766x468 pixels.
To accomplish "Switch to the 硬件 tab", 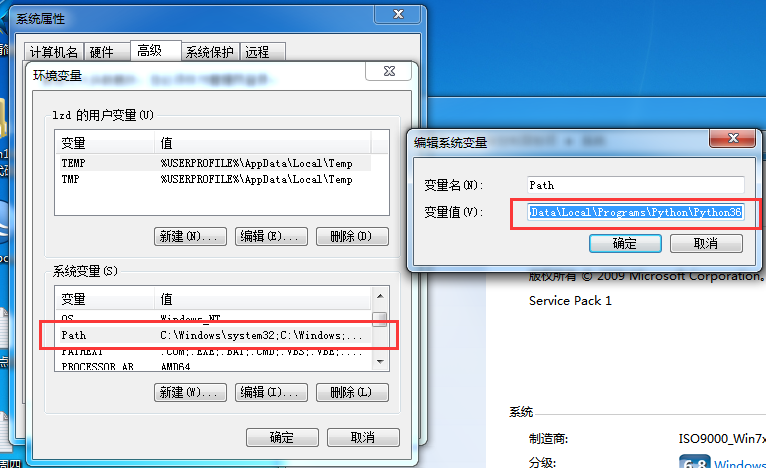I will [x=101, y=52].
